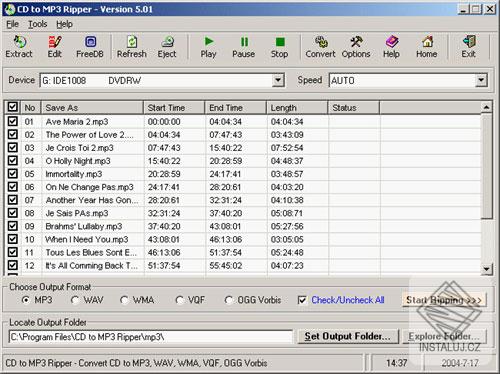Select VQF output format
Viewport: 500px width, 374px height.
[180, 300]
